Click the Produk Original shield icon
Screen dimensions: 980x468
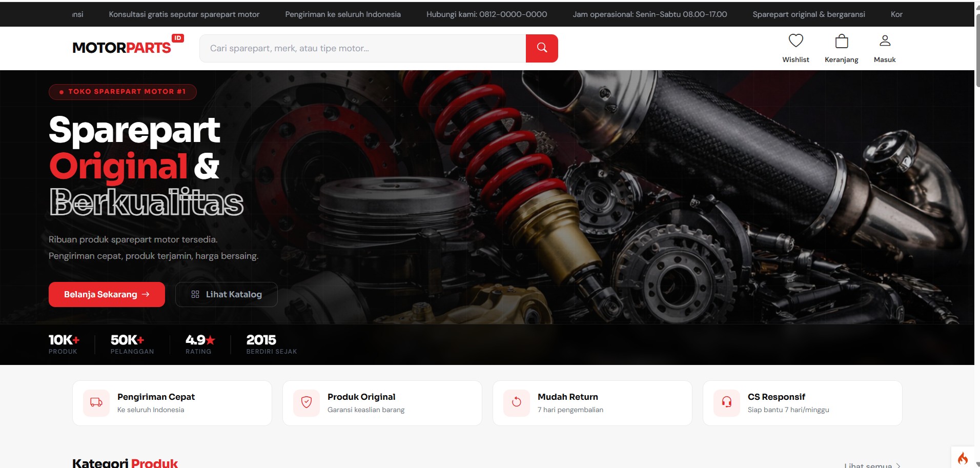click(x=307, y=403)
